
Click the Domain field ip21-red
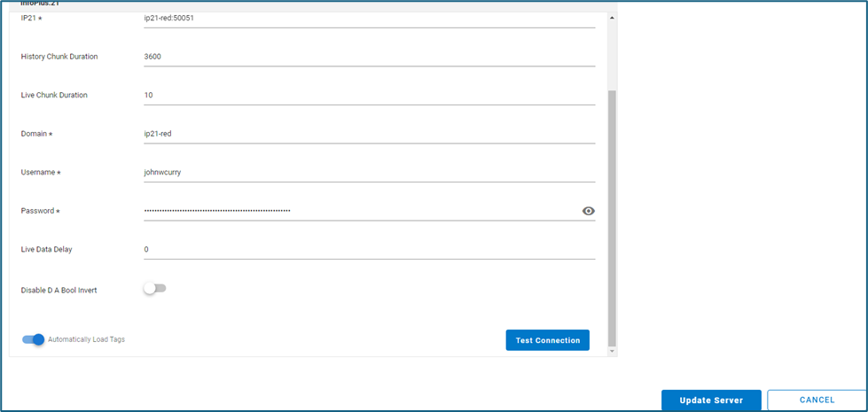pos(369,133)
